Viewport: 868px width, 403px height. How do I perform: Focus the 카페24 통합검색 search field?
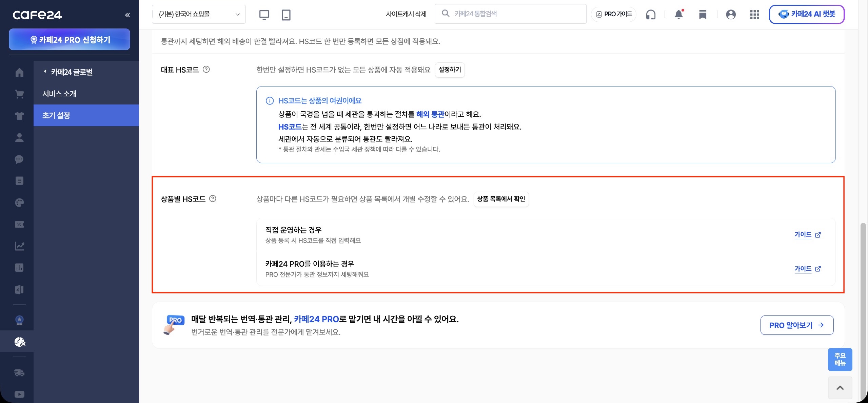511,14
